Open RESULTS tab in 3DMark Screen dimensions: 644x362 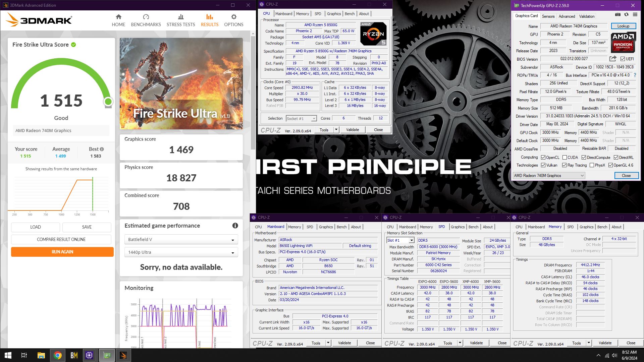pos(210,20)
